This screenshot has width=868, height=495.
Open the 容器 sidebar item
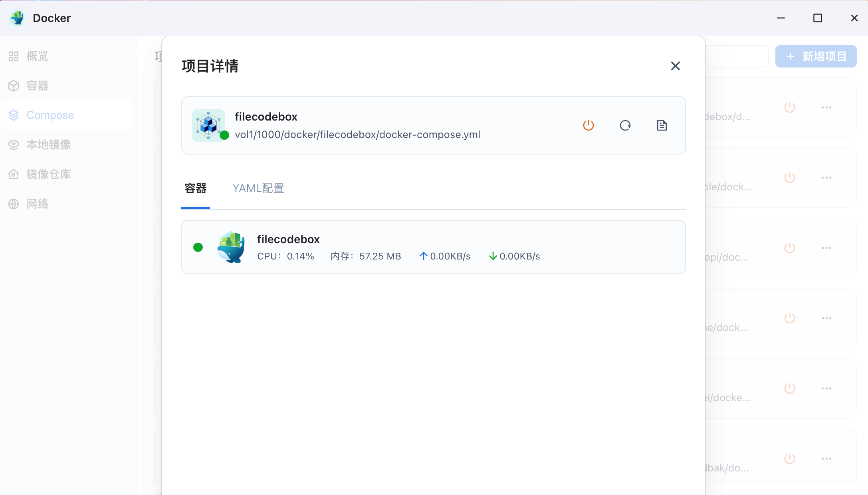point(66,86)
